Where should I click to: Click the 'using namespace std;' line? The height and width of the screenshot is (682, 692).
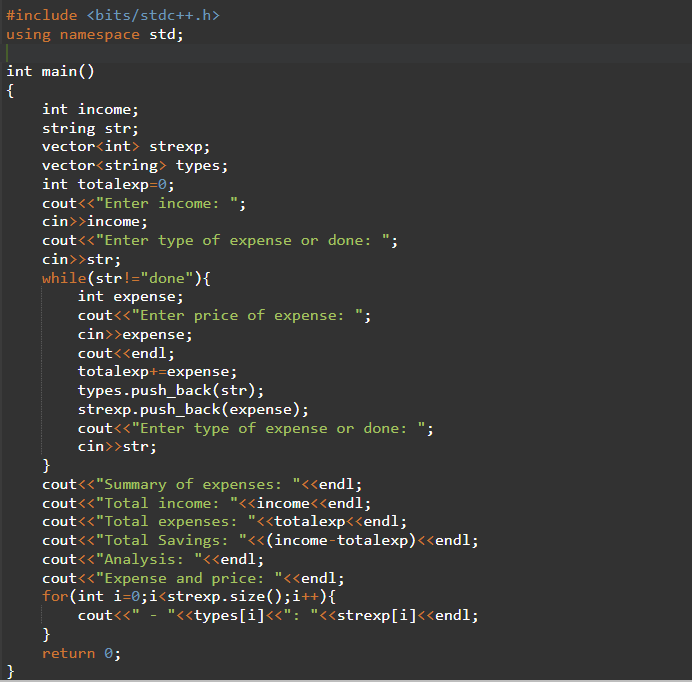click(x=95, y=34)
